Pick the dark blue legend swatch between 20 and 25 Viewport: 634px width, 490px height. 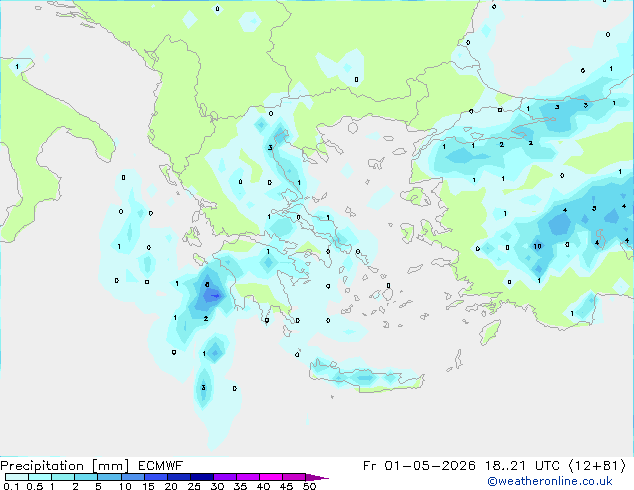coord(179,477)
